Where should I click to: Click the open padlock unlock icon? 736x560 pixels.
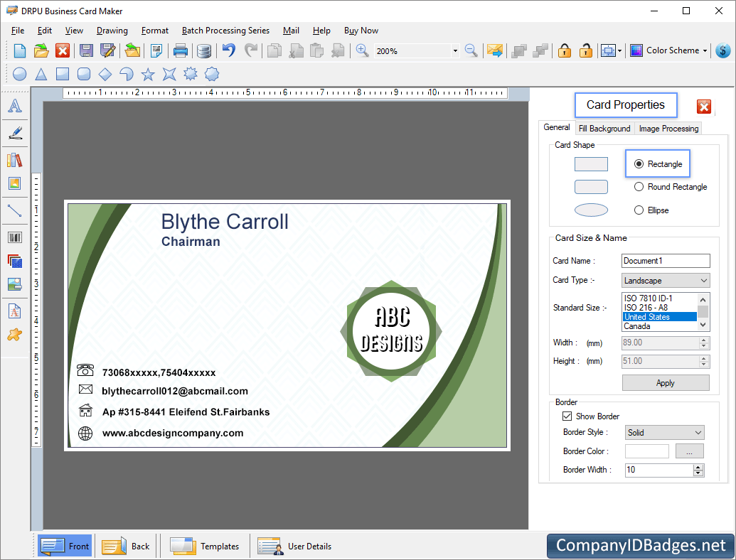tap(585, 50)
